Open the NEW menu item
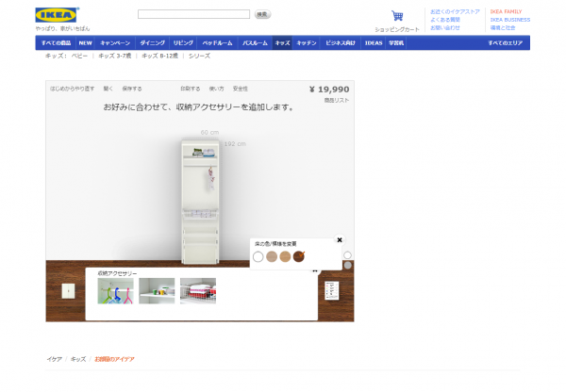Image resolution: width=566 pixels, height=392 pixels. [86, 43]
